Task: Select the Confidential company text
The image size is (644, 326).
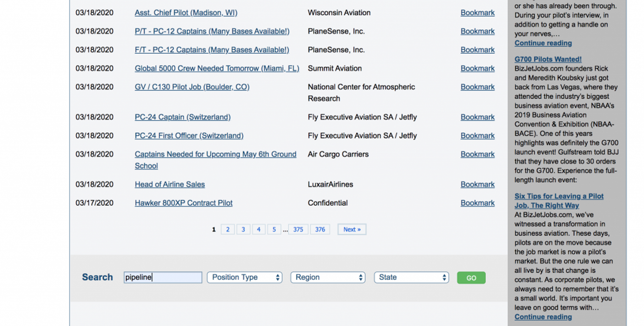Action: [x=328, y=203]
